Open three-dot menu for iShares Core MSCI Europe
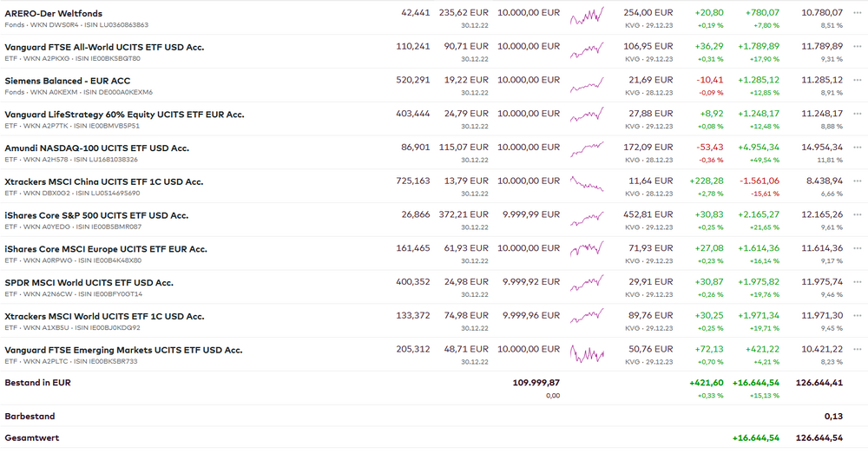Screen dimensions: 868x454 pyautogui.click(x=858, y=249)
